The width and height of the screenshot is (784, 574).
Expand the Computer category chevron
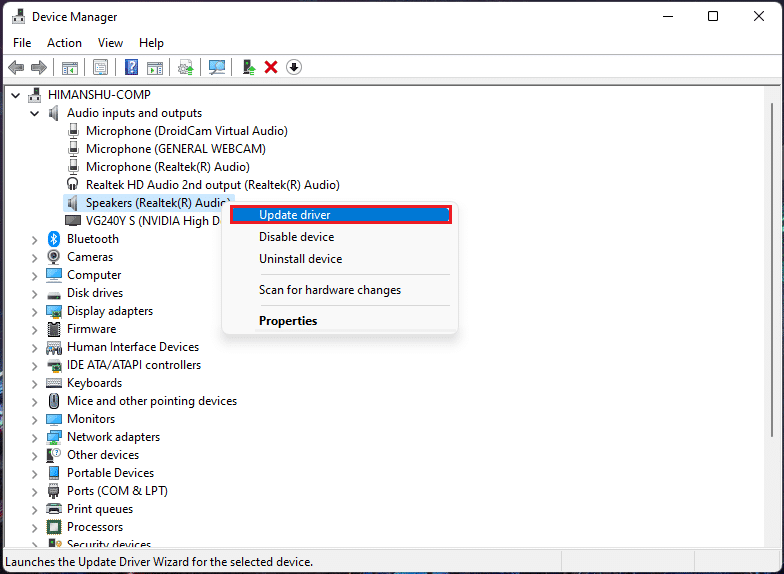click(x=34, y=276)
